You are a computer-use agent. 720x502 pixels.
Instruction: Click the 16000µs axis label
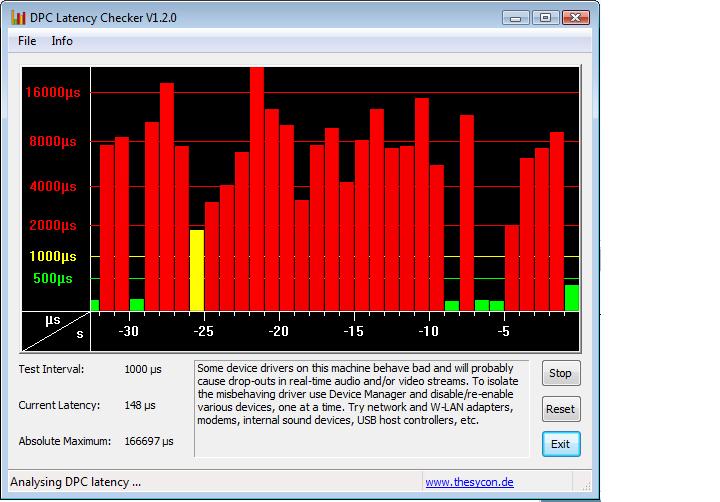(x=53, y=92)
